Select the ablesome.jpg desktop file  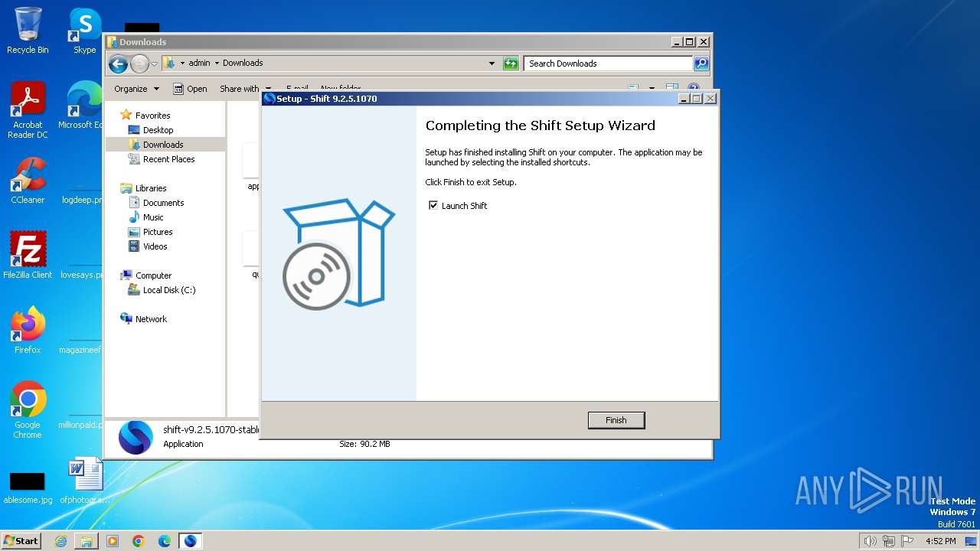point(28,487)
